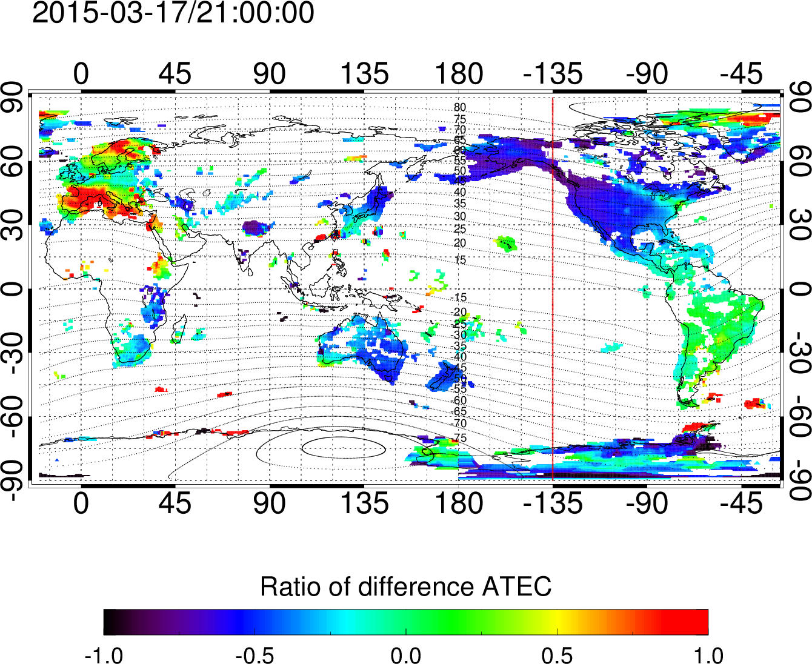
Task: Click the timestamp title 2015-03-17/21:00:00
Action: 173,13
